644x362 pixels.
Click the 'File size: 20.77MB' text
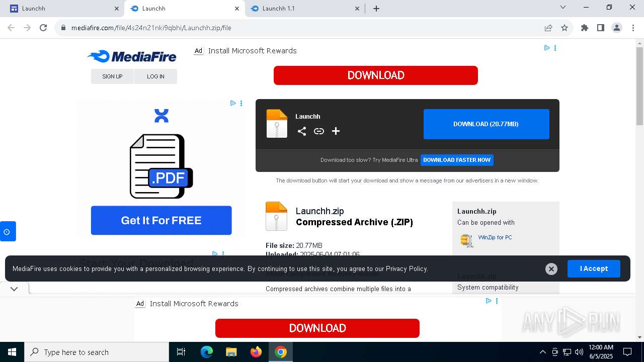click(294, 245)
